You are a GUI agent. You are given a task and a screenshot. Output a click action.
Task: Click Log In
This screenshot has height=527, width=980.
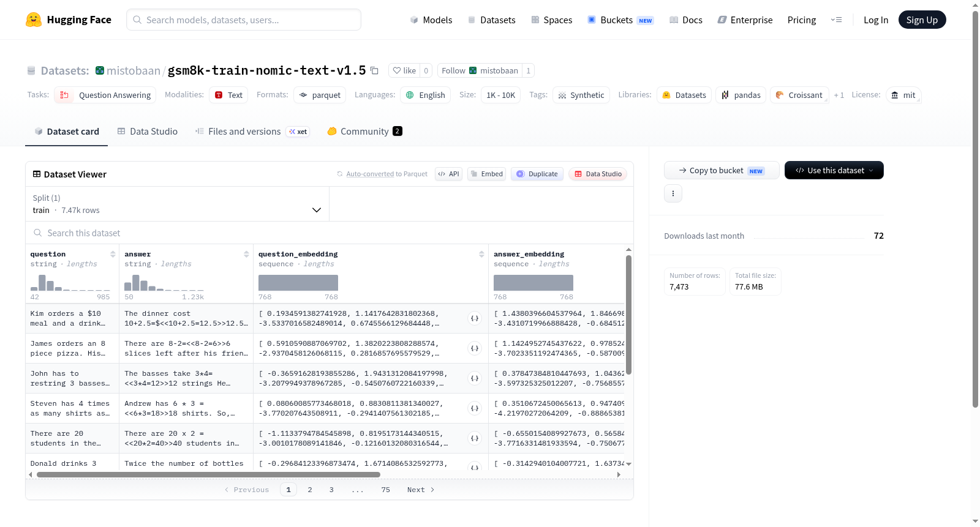point(876,20)
